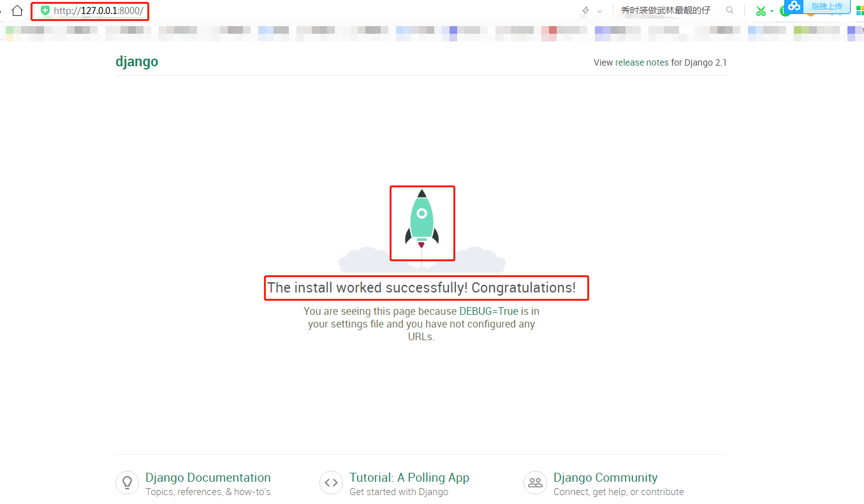Expand the dropdown arrow beside the lightning icon
This screenshot has width=864, height=504.
tap(600, 11)
